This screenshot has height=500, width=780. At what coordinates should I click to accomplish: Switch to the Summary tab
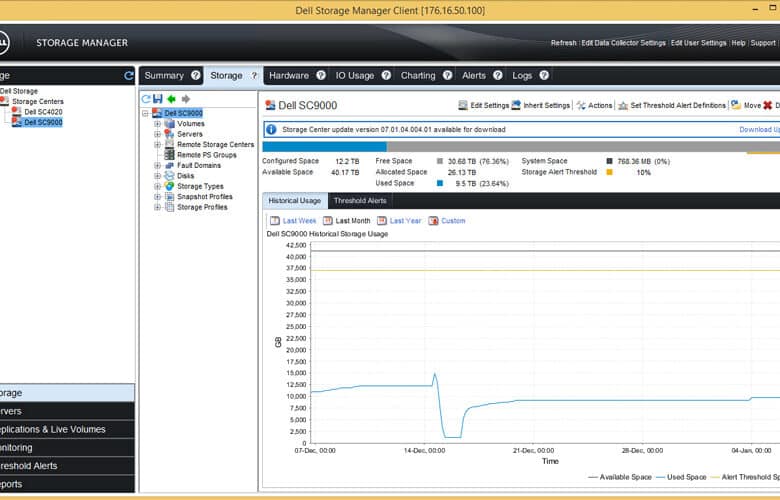(164, 76)
